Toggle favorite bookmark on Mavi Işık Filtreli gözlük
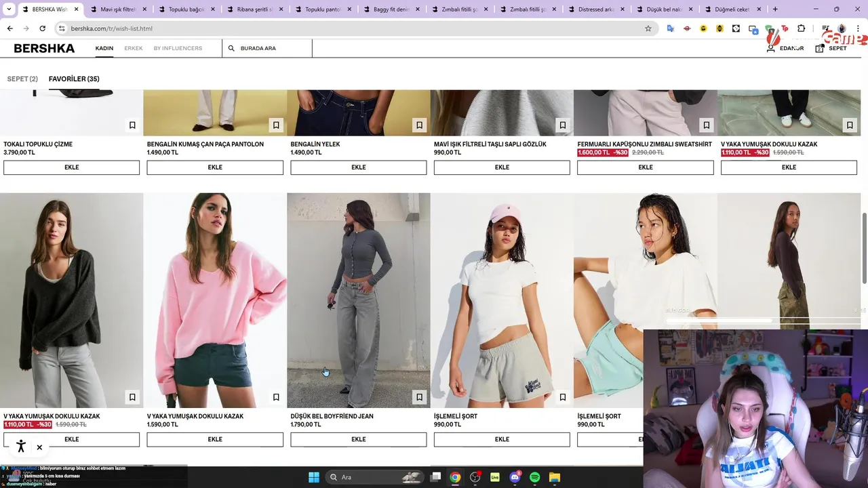 pyautogui.click(x=562, y=125)
